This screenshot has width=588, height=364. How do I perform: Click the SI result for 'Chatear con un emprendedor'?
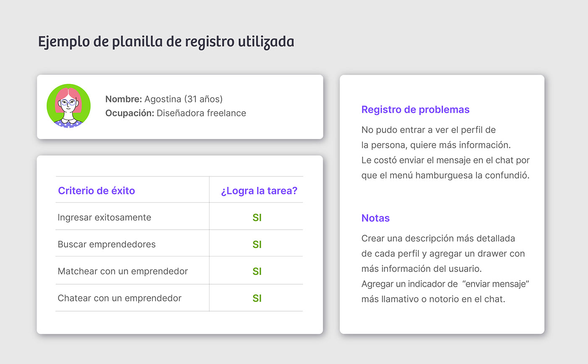[x=257, y=298]
